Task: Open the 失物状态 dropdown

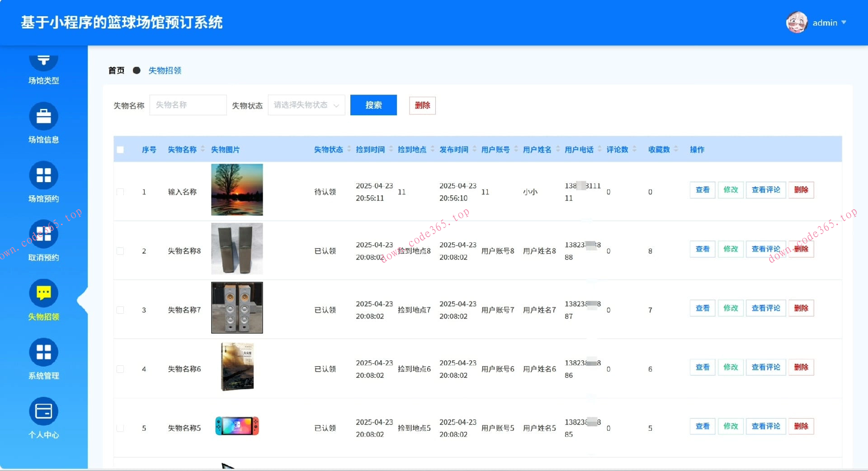Action: pos(306,105)
